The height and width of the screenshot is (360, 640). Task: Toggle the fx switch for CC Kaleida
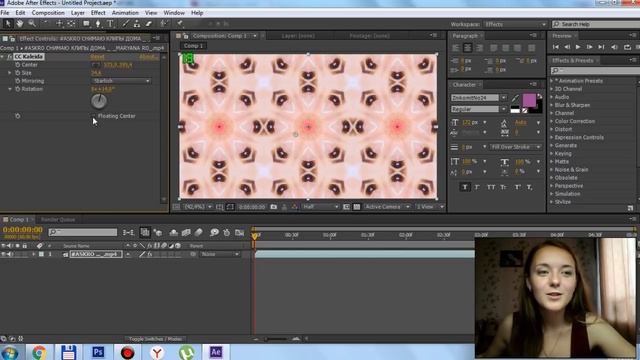point(10,57)
